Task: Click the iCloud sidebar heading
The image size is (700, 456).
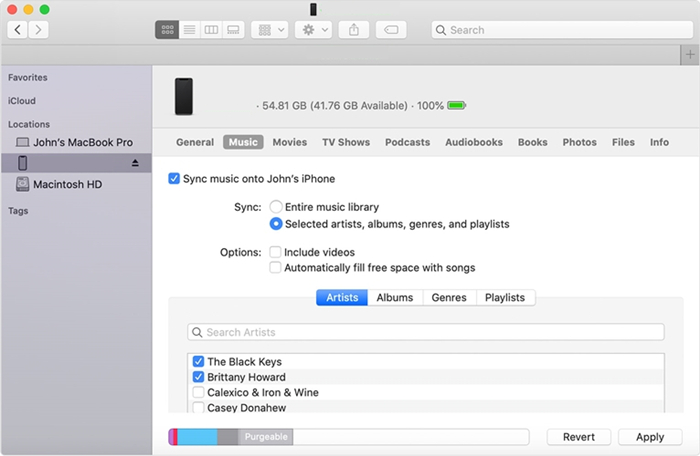Action: point(21,101)
